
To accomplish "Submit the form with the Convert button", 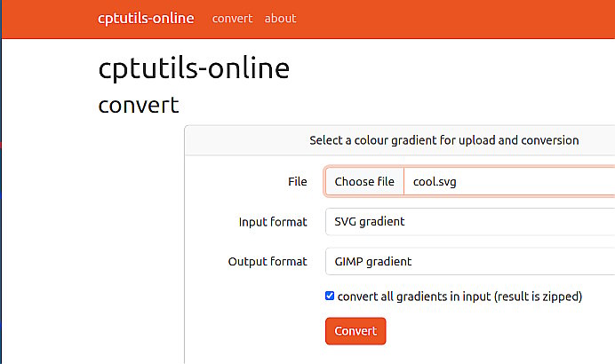I will pyautogui.click(x=355, y=331).
